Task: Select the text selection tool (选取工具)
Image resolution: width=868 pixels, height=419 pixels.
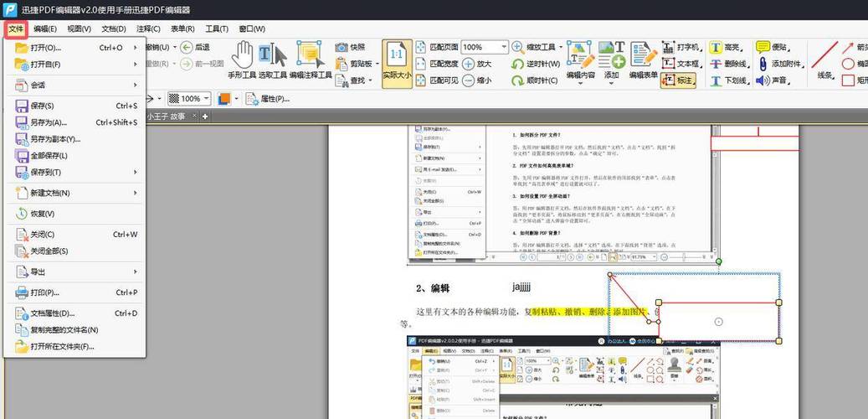Action: tap(273, 61)
